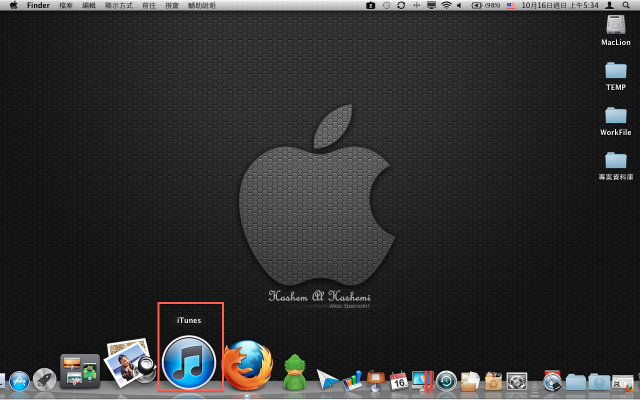Open the 顯示方式 menu

point(119,5)
